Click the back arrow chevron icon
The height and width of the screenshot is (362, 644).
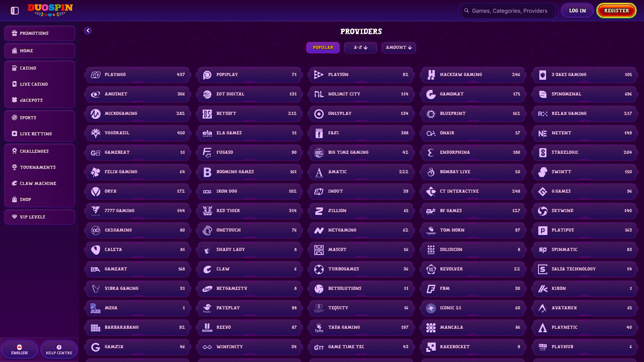(x=88, y=31)
